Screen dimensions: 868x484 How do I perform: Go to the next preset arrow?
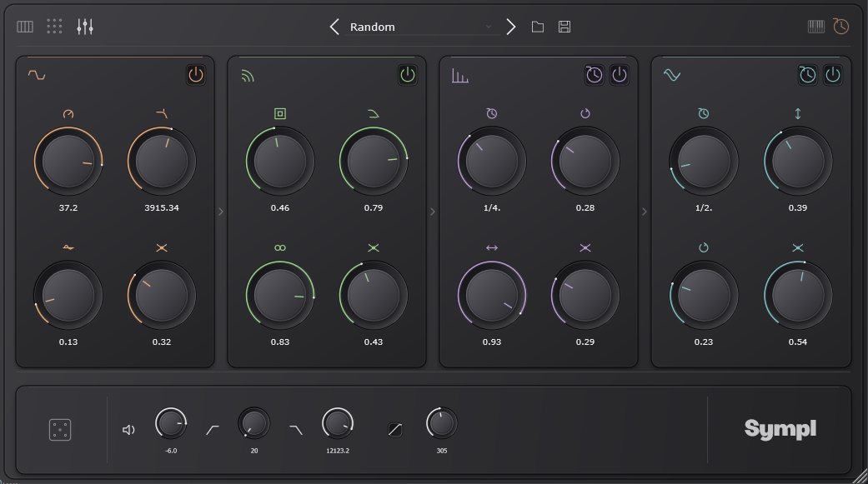coord(511,27)
